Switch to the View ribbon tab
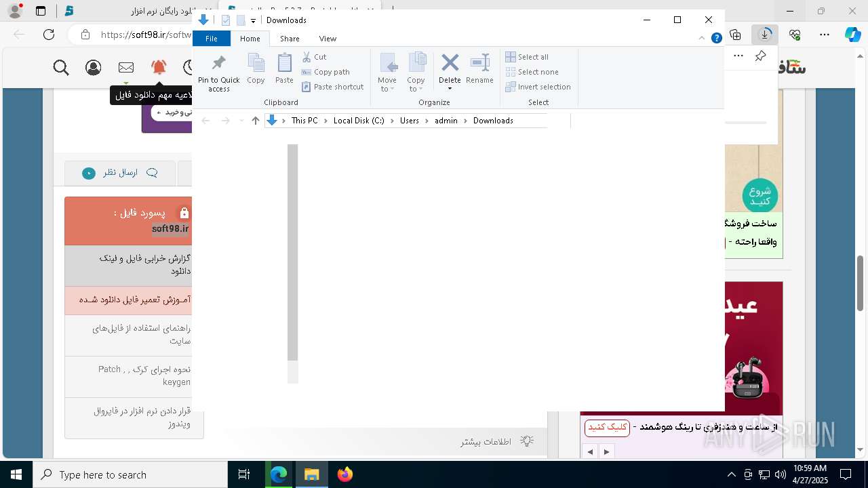868x488 pixels. pyautogui.click(x=328, y=39)
